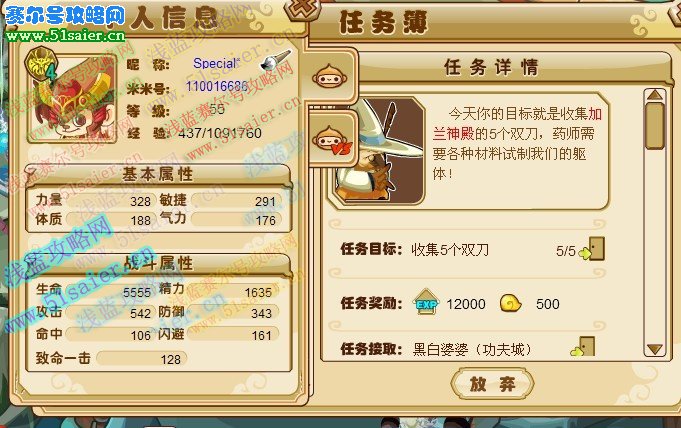Viewport: 681px width, 428px height.
Task: Click the 任务详情 header bar
Action: [x=491, y=68]
